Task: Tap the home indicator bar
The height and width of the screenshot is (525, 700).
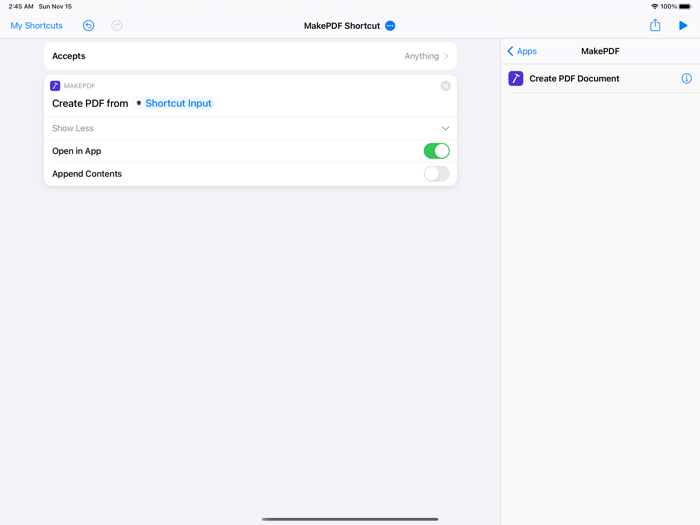Action: tap(350, 519)
